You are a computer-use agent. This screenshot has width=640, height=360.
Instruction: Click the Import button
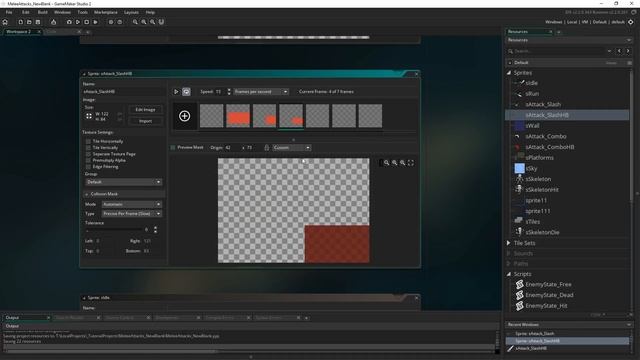click(145, 121)
